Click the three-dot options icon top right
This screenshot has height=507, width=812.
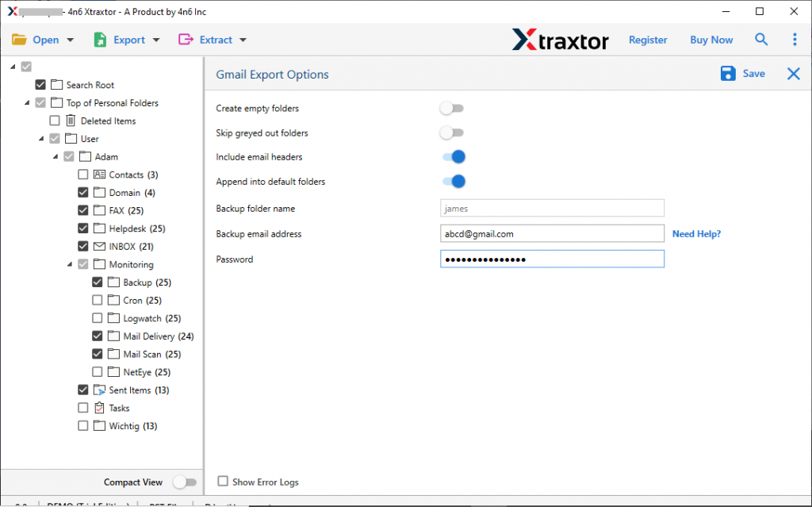click(795, 39)
